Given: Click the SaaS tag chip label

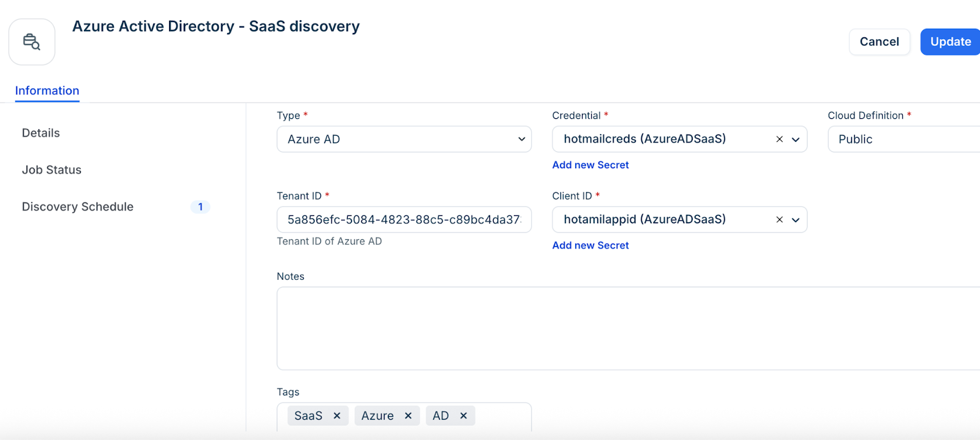Looking at the screenshot, I should point(308,416).
